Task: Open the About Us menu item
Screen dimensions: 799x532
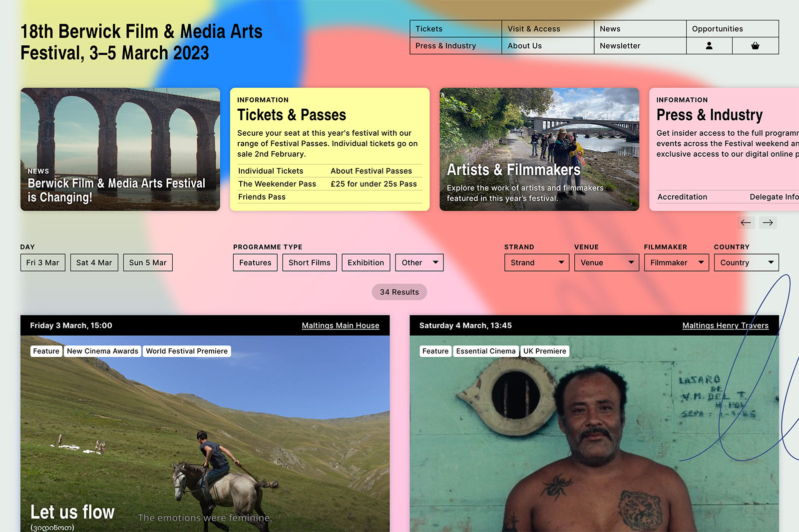Action: [548, 46]
